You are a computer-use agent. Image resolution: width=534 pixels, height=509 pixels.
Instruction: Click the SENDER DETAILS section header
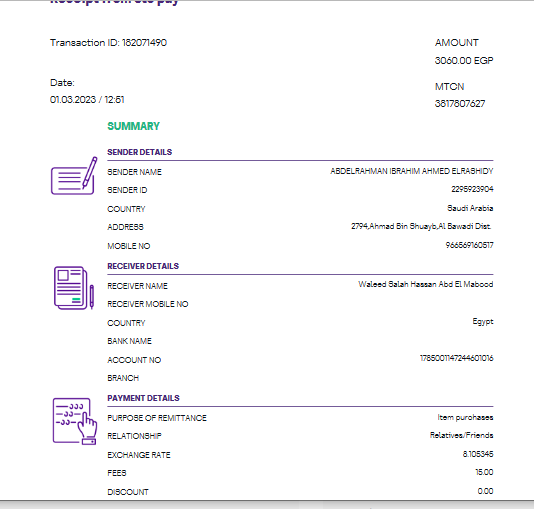140,152
